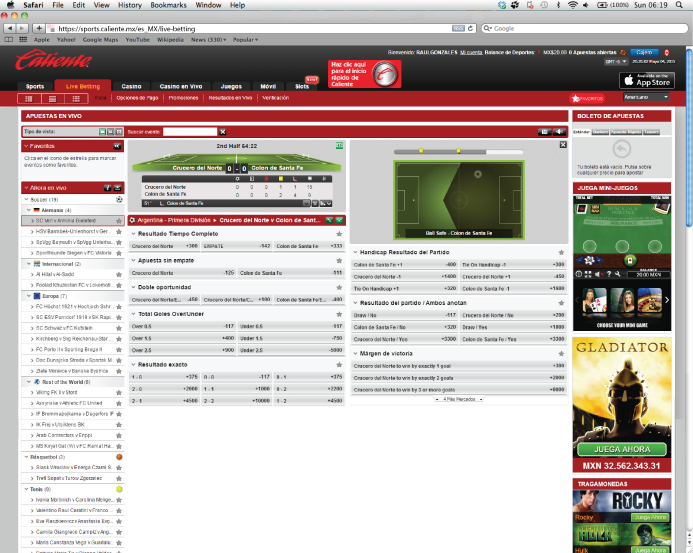The width and height of the screenshot is (693, 553).
Task: Click the green expand icon next to 2nd Half timer
Action: click(x=339, y=145)
